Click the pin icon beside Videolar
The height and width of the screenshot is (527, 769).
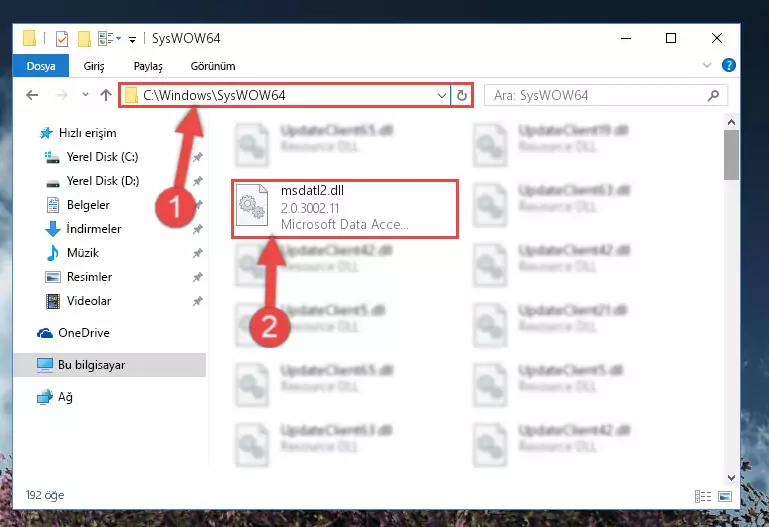click(197, 301)
